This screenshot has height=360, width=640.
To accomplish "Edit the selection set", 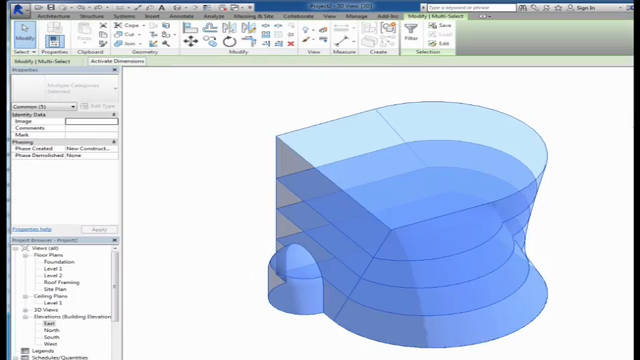I will click(439, 43).
